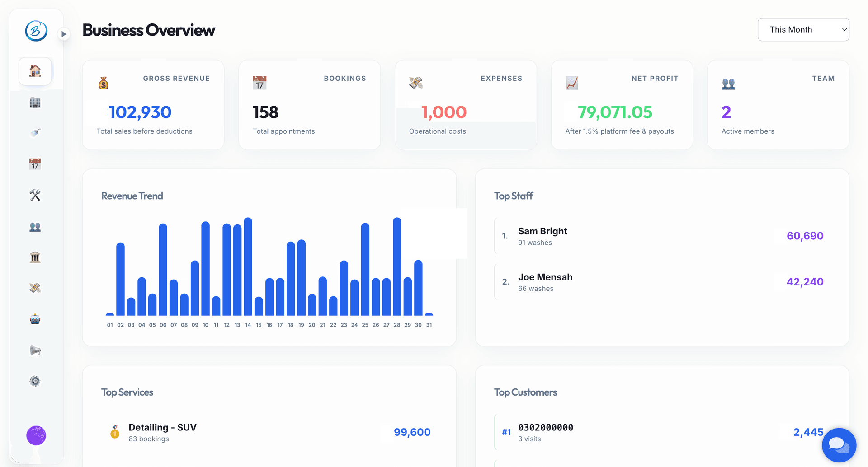Select the megaphone marketing icon
This screenshot has width=868, height=467.
click(x=35, y=350)
